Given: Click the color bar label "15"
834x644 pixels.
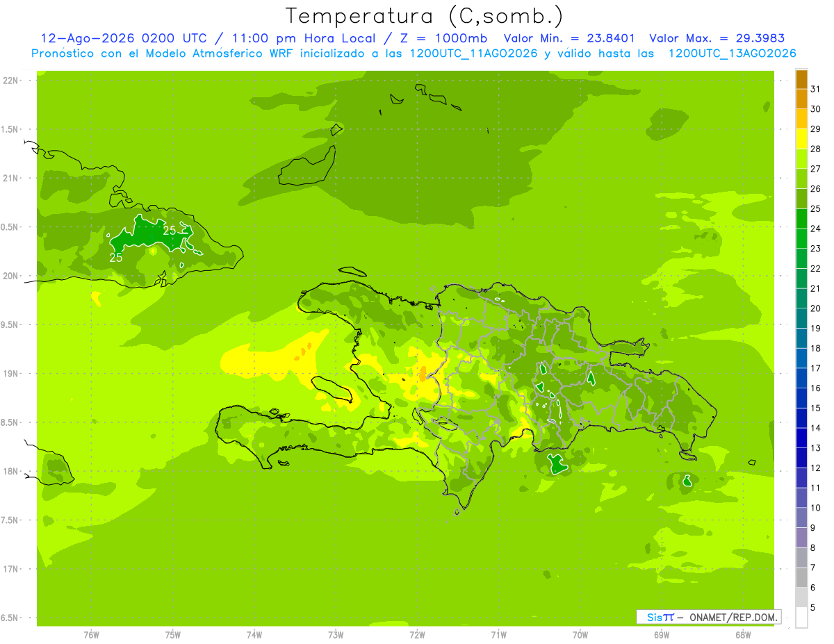Looking at the screenshot, I should tap(817, 408).
